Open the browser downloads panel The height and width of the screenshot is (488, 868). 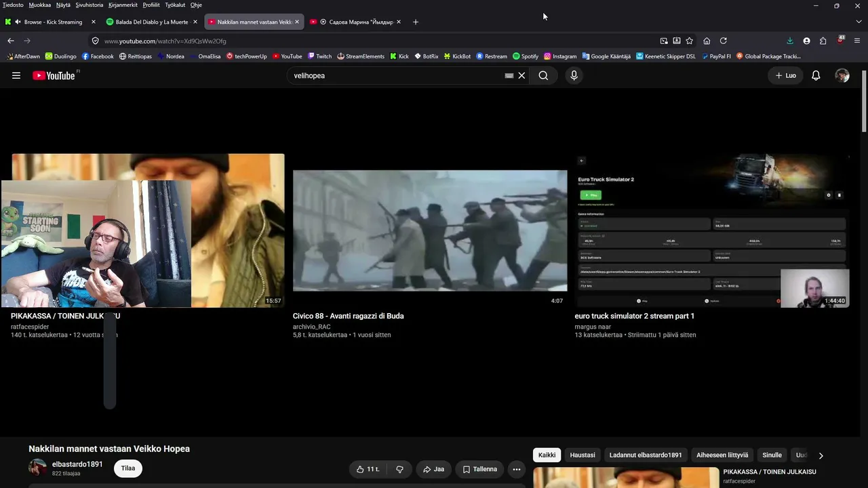790,41
